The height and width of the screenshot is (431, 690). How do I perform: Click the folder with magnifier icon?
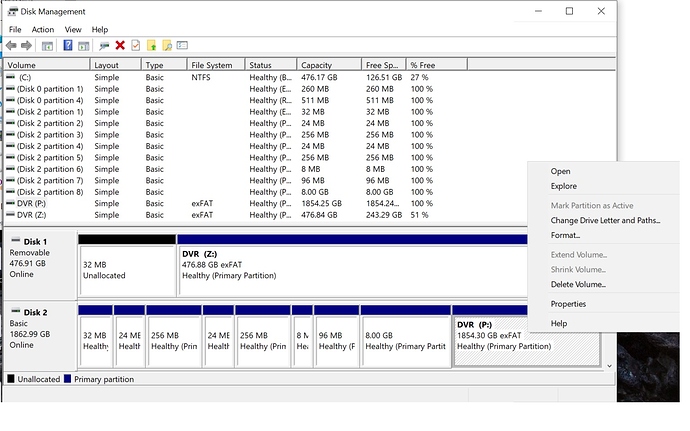[x=167, y=45]
